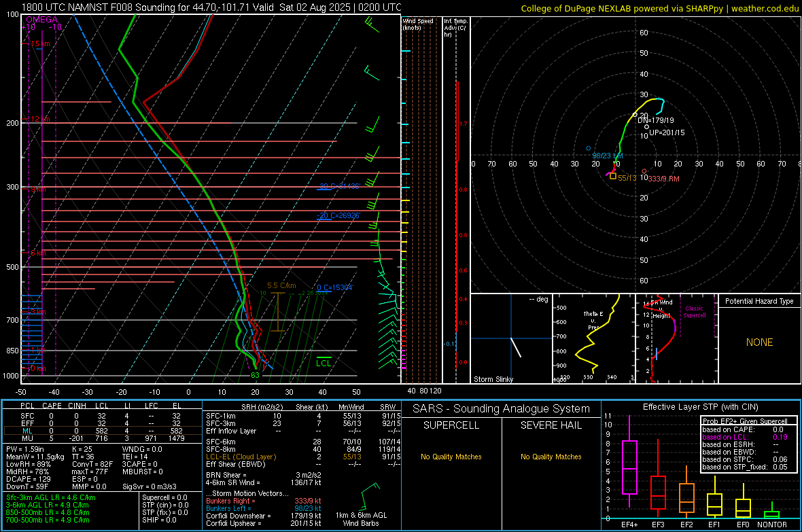Click the '700-500mb LR = 4.9 C/km' line
The width and height of the screenshot is (802, 532).
(x=48, y=520)
